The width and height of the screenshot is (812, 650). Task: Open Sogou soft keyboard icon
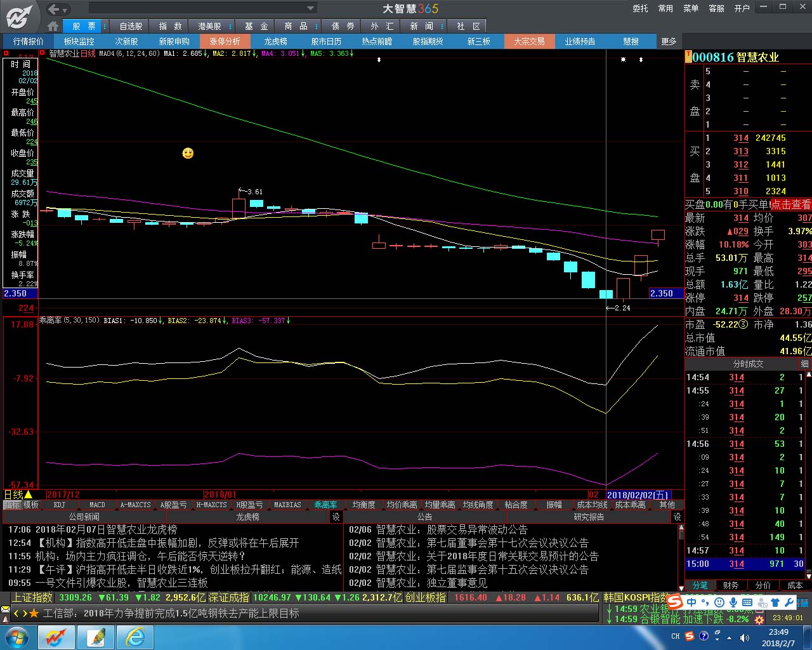click(x=747, y=602)
